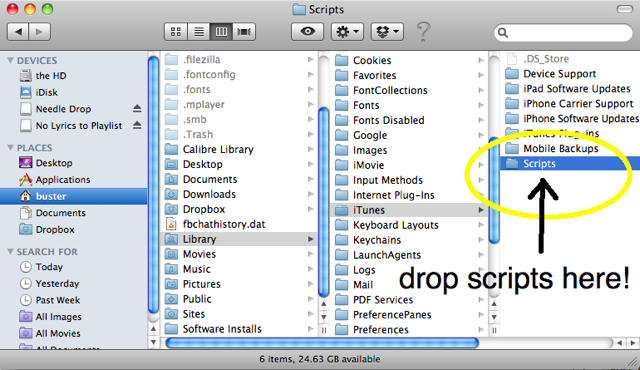The width and height of the screenshot is (640, 370).
Task: Click the Quick Look eye button
Action: [307, 31]
